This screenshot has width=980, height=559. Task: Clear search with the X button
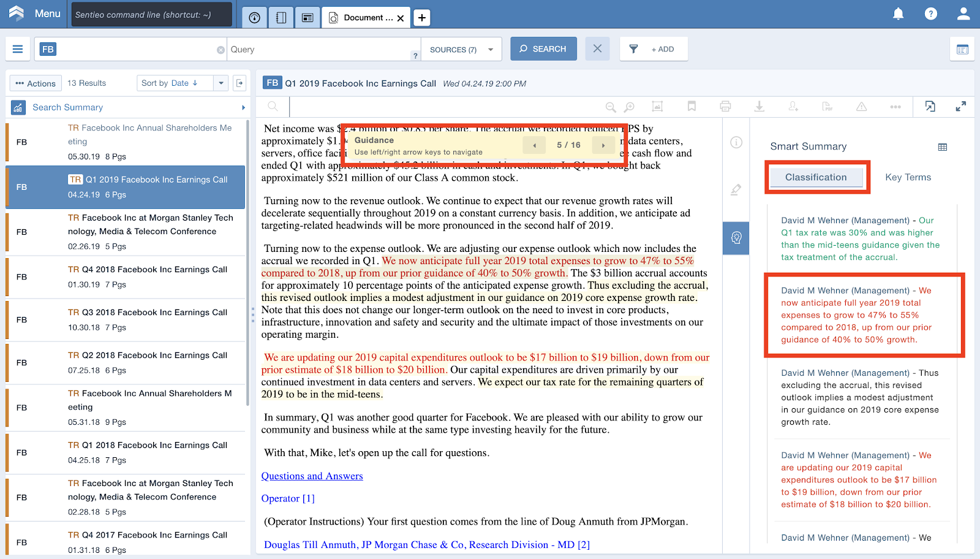coord(597,48)
